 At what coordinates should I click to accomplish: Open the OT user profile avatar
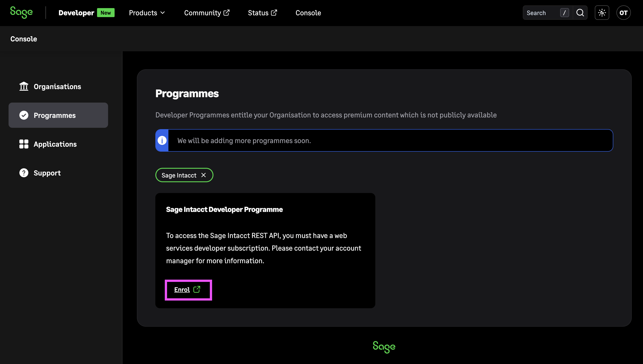[x=623, y=13]
